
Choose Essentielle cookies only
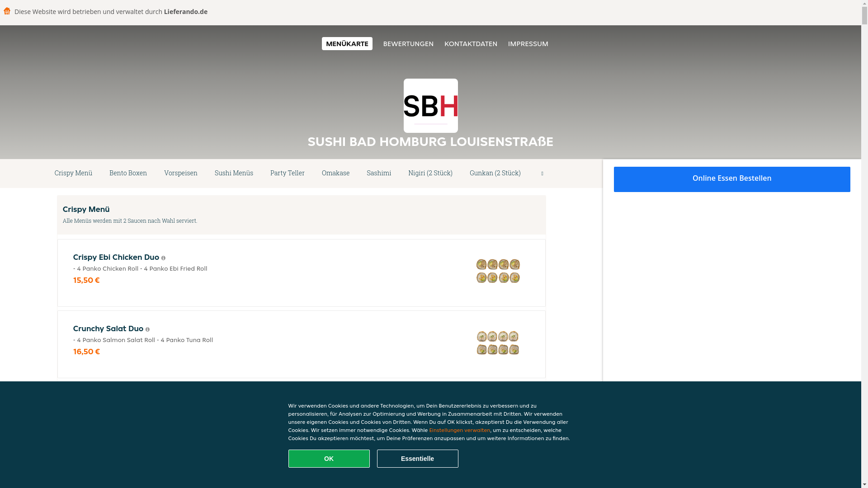[417, 459]
